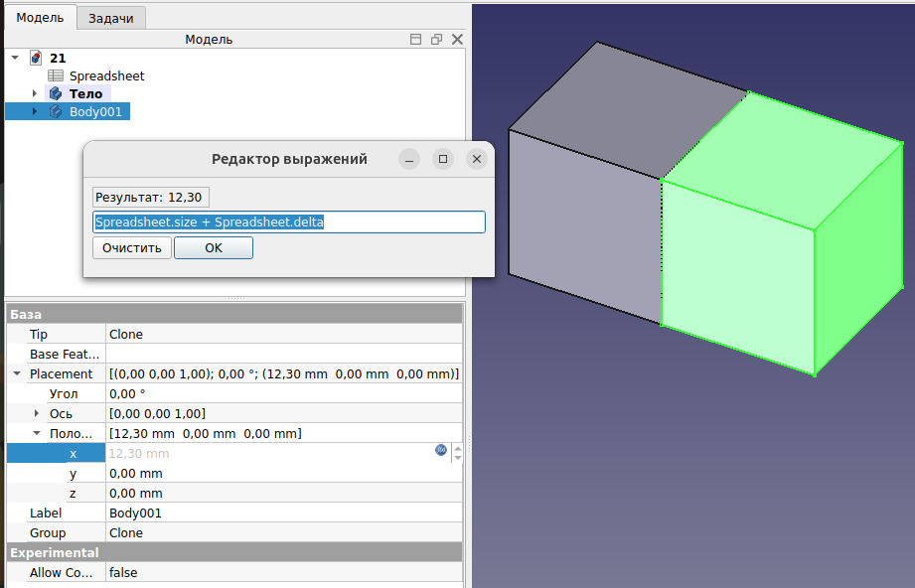Close the Редактор выражений dialog
The image size is (915, 588).
click(477, 159)
